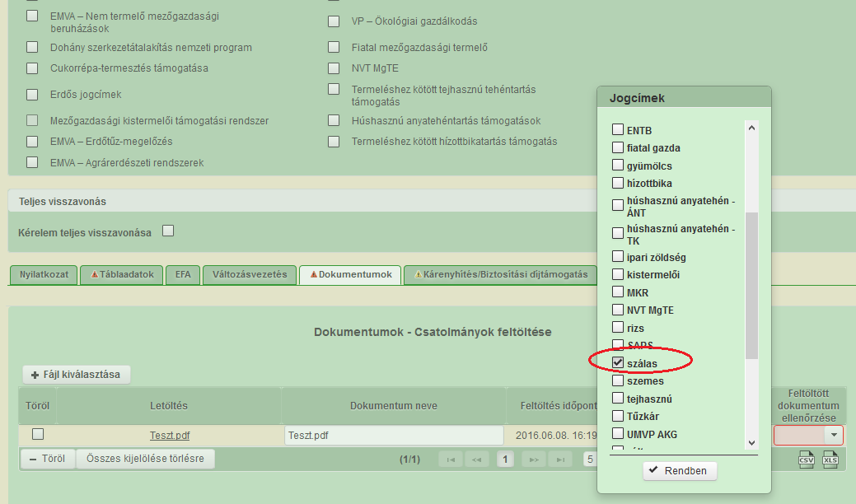The height and width of the screenshot is (504, 856).
Task: Switch to the Dokumentumok tab
Action: (x=350, y=275)
